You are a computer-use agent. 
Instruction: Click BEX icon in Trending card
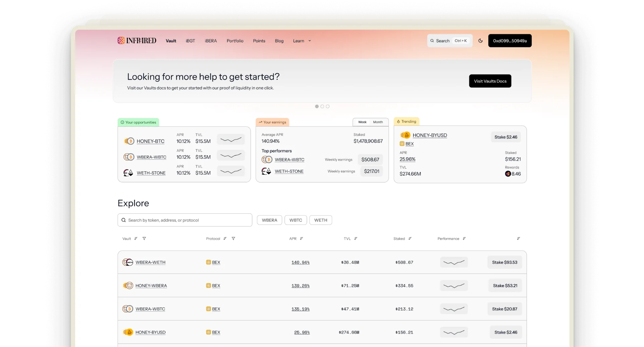(402, 144)
